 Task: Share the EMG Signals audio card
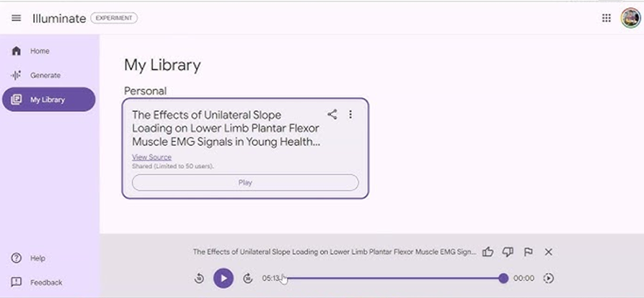(x=332, y=114)
